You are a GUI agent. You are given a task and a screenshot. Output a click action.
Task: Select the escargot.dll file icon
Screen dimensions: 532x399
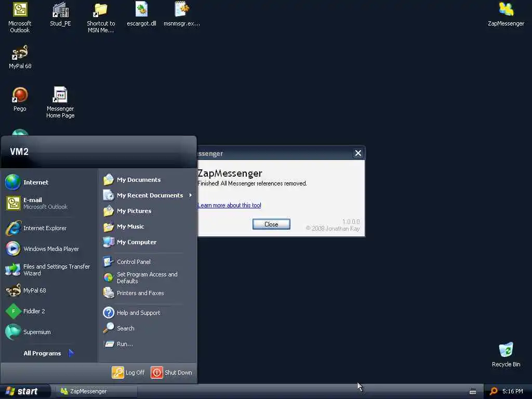[141, 14]
